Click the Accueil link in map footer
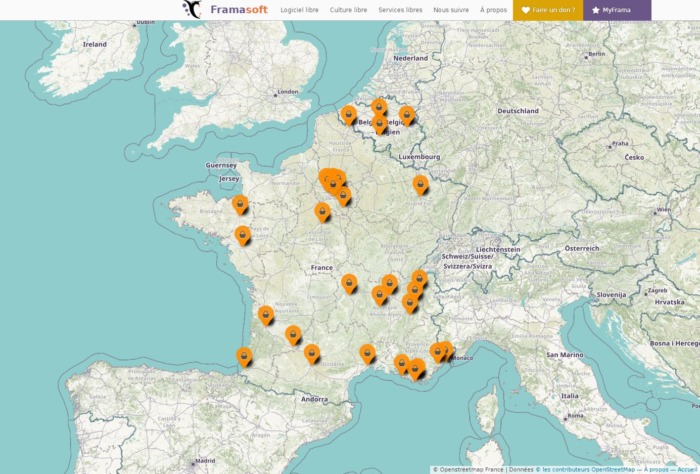The width and height of the screenshot is (700, 474). tap(688, 469)
